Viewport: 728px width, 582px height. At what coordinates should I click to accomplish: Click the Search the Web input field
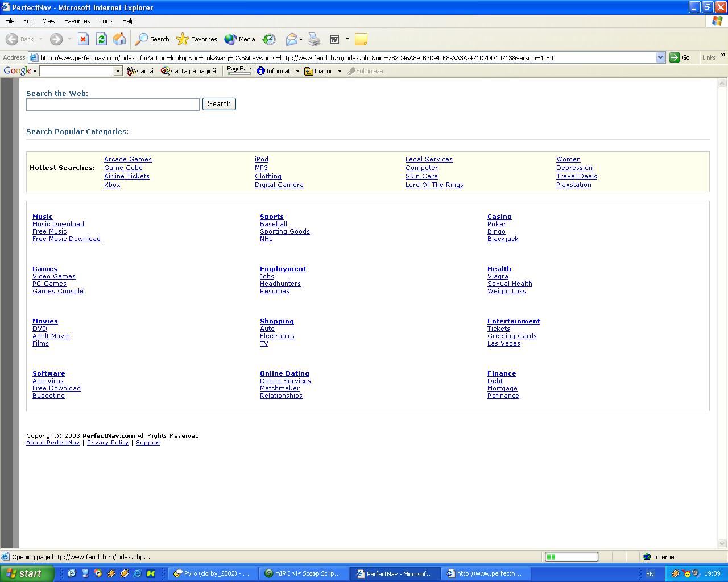pyautogui.click(x=113, y=105)
